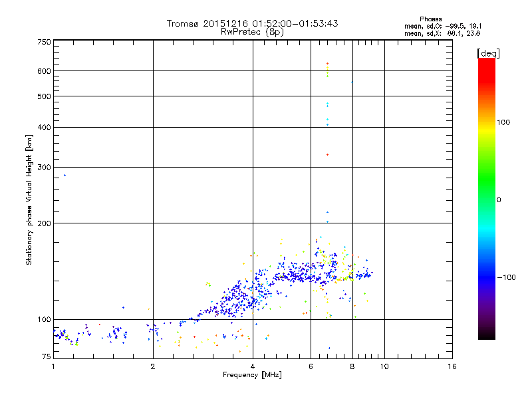Click the 'Frequency [MHz]' axis title
Viewport: 532px width, 399px height.
pos(252,375)
